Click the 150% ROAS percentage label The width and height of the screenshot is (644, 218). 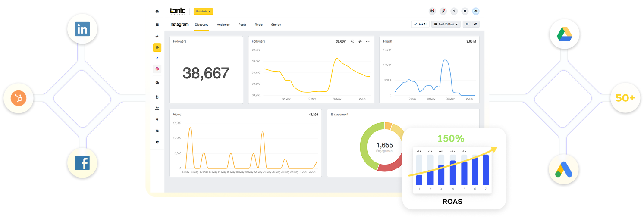[451, 139]
